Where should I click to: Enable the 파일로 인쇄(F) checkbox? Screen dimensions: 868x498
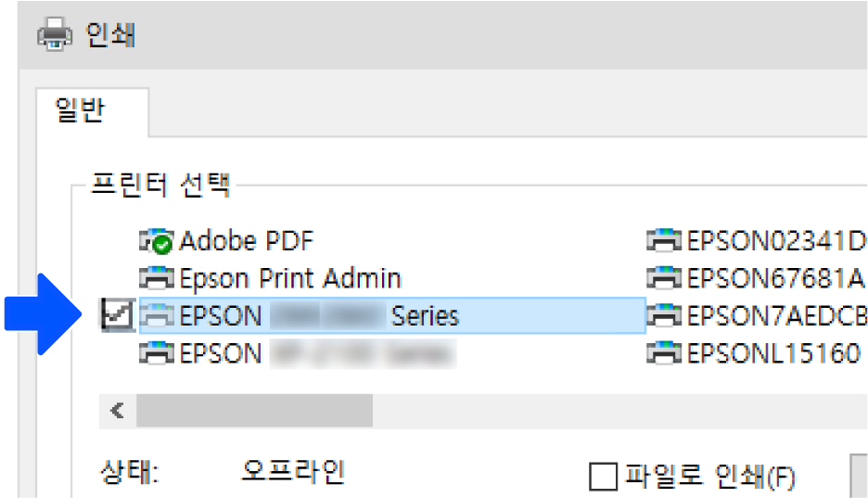coord(603,477)
